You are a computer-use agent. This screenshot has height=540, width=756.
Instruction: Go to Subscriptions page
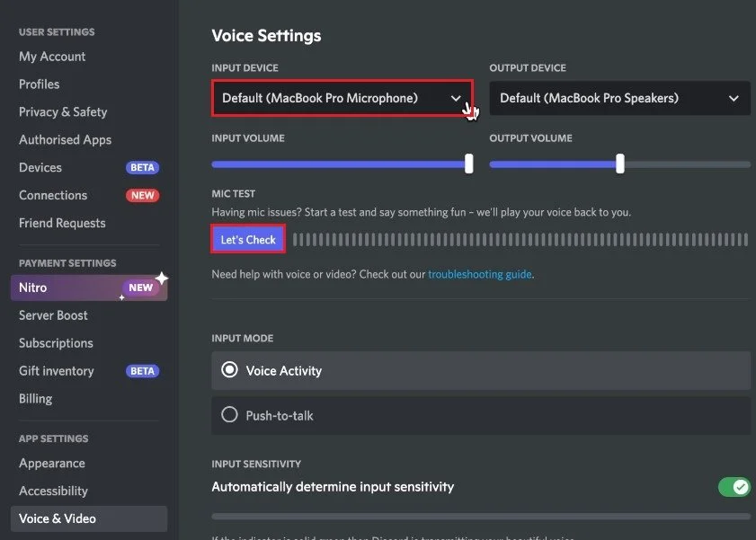[56, 343]
